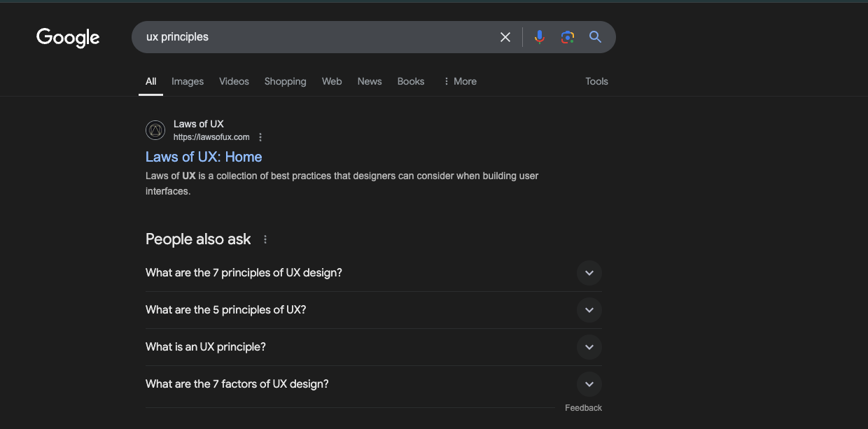The width and height of the screenshot is (868, 429).
Task: Switch to the Web tab
Action: point(332,81)
